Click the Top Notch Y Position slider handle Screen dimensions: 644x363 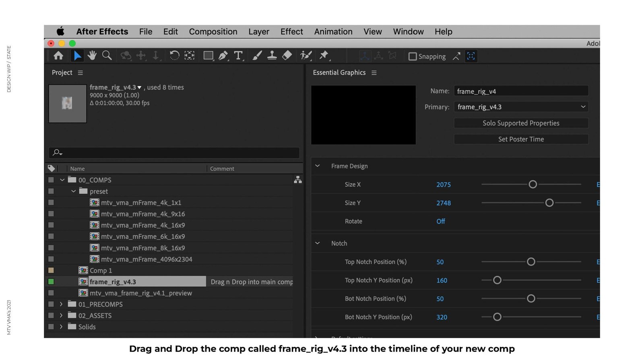pos(497,280)
